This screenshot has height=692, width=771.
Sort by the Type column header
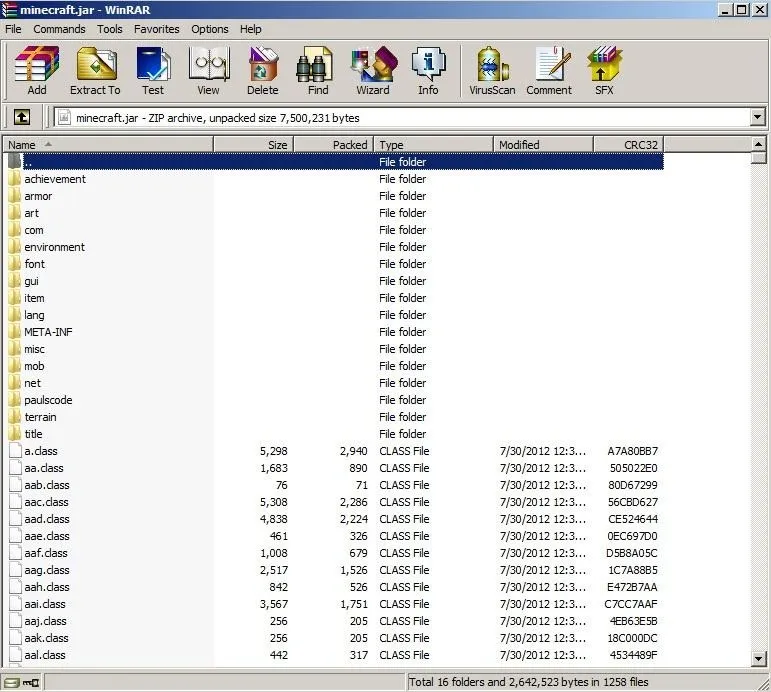coord(434,145)
